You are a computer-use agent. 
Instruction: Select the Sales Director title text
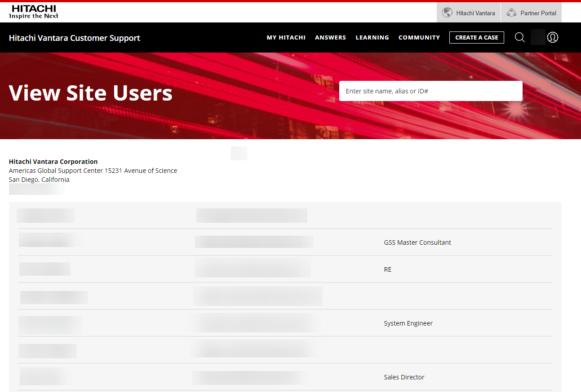(x=404, y=377)
